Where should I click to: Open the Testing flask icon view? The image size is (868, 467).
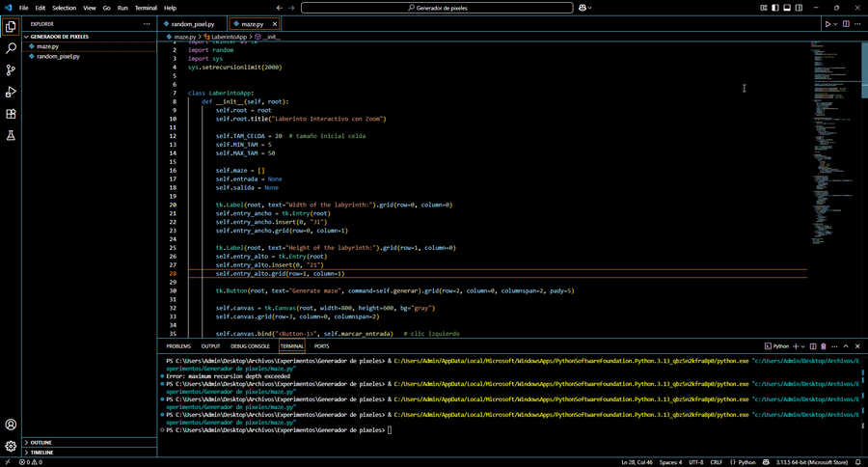click(x=11, y=136)
